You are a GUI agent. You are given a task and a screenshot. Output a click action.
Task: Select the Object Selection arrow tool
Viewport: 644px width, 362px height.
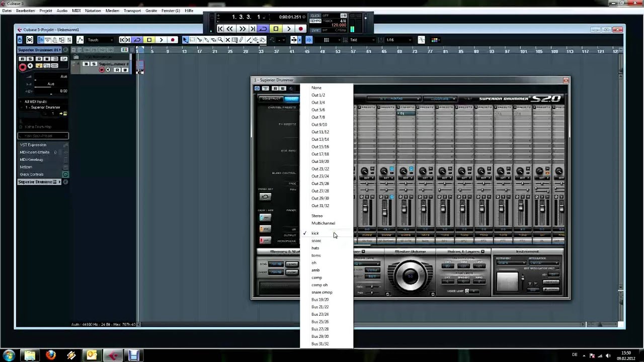click(185, 40)
